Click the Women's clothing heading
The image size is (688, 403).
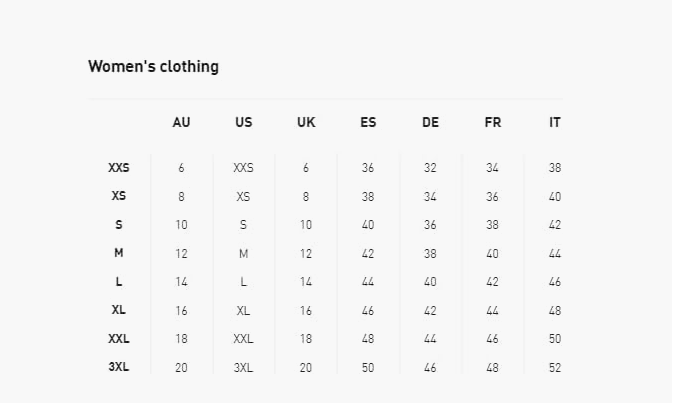(153, 67)
